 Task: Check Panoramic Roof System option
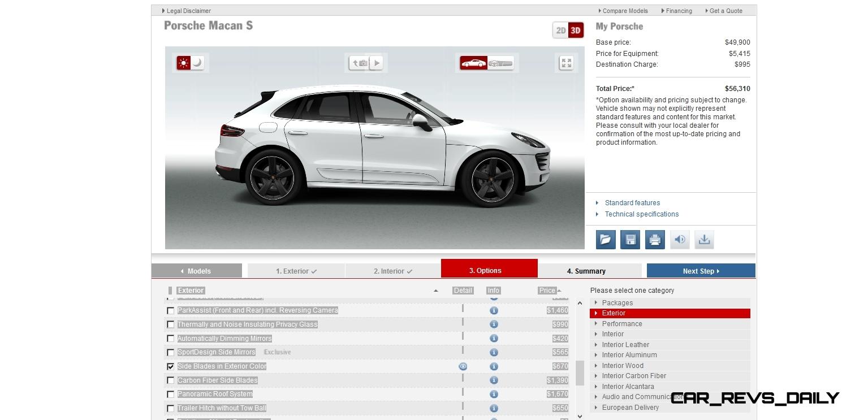pos(170,394)
